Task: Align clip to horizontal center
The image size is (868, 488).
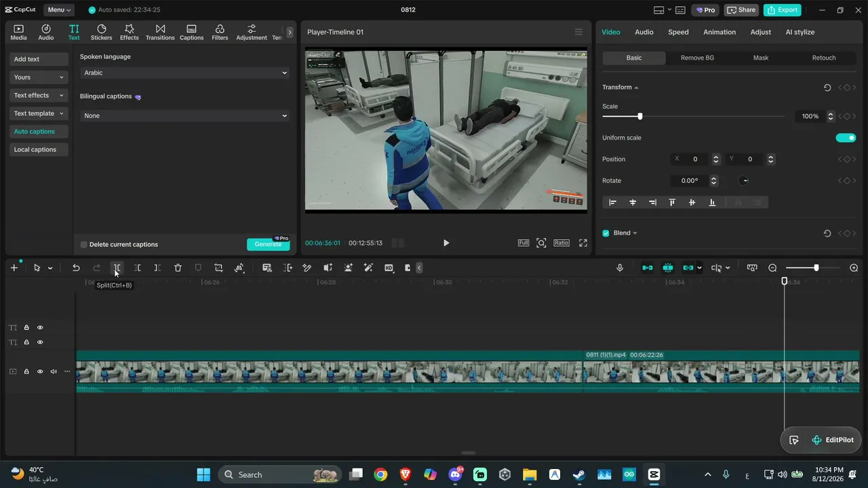Action: tap(633, 202)
